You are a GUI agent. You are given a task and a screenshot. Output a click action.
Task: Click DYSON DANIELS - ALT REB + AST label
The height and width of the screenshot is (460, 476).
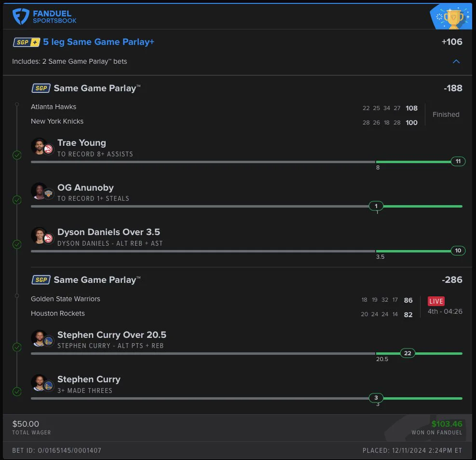pos(110,244)
